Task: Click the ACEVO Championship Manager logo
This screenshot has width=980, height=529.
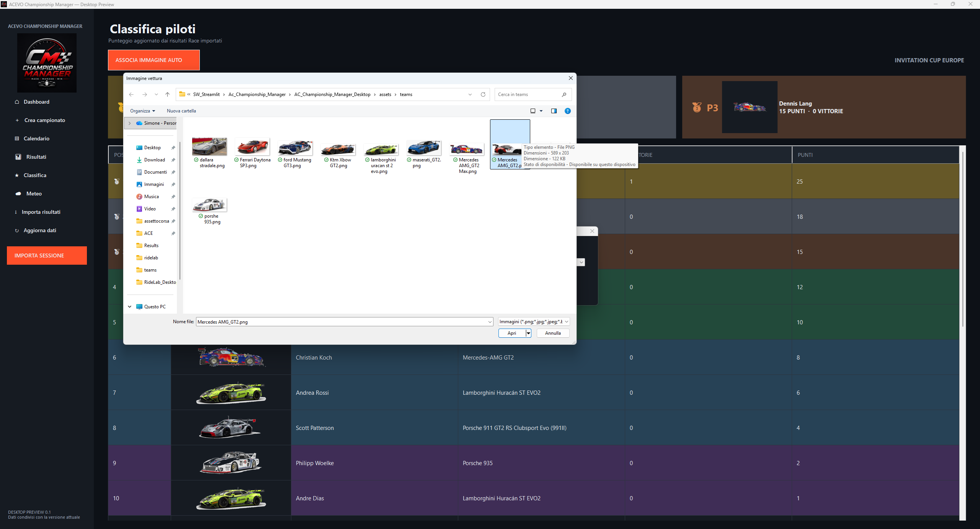Action: pos(47,63)
